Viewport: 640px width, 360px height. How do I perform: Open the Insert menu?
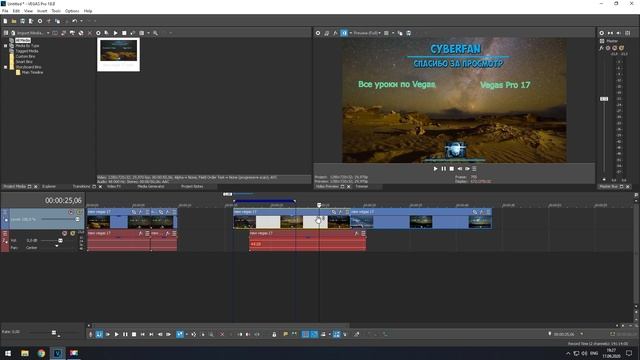coord(42,11)
